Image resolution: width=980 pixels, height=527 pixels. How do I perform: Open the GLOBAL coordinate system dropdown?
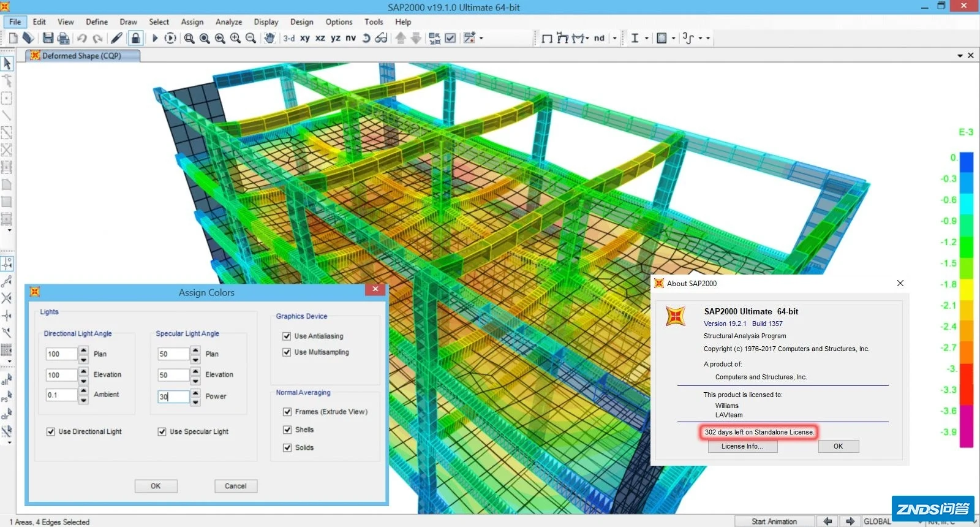(919, 521)
